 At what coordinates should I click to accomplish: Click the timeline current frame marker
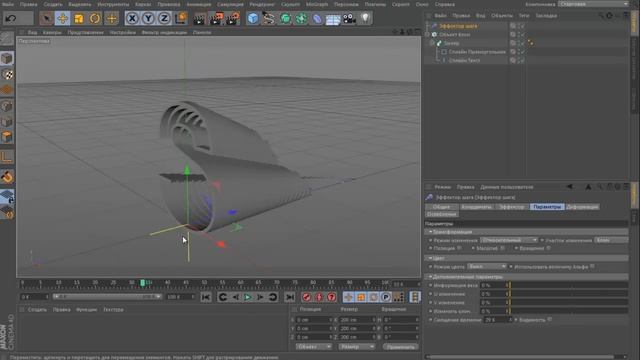(142, 282)
